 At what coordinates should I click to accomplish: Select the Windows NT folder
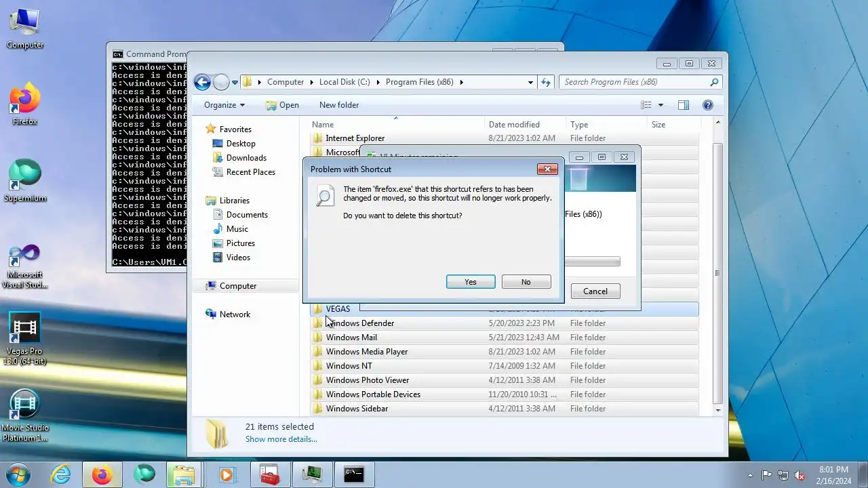click(x=505, y=366)
